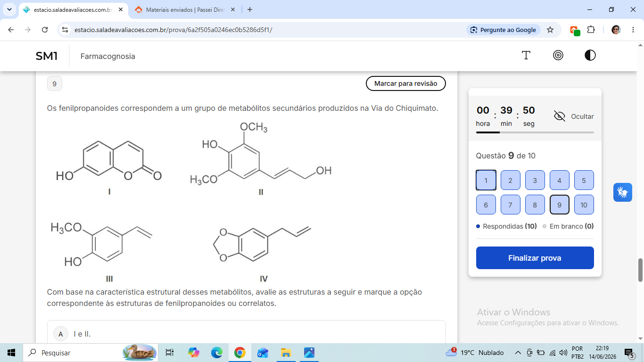Open Wi-Fi network settings in tray
644x362 pixels.
(x=553, y=353)
